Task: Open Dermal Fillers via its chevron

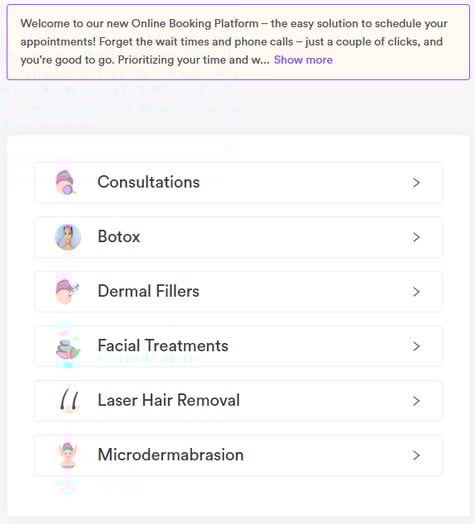Action: (x=416, y=292)
